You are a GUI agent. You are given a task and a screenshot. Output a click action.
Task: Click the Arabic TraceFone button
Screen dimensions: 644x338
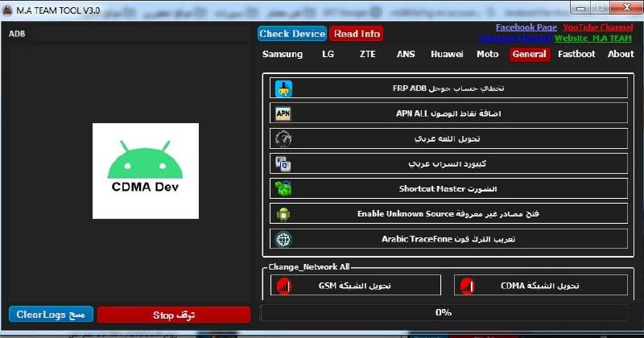[448, 239]
